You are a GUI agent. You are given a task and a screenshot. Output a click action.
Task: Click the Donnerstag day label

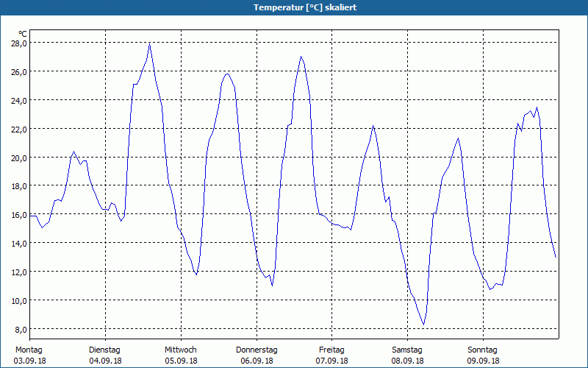point(257,350)
